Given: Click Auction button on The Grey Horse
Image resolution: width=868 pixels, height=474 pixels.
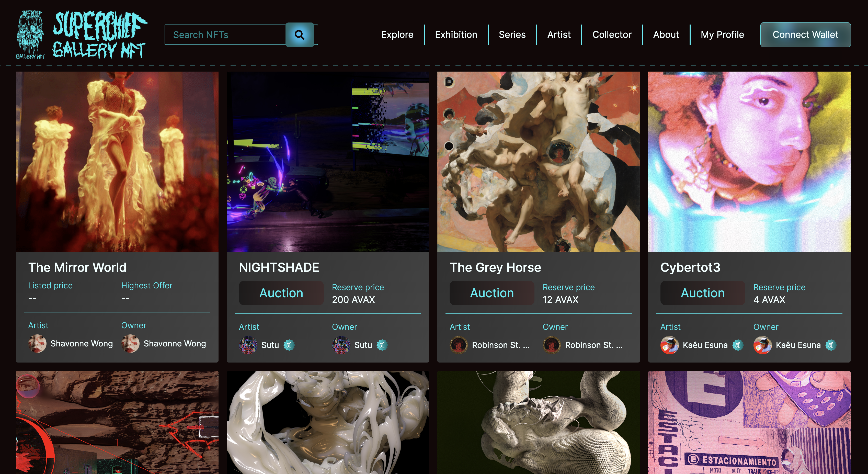Looking at the screenshot, I should click(x=492, y=293).
